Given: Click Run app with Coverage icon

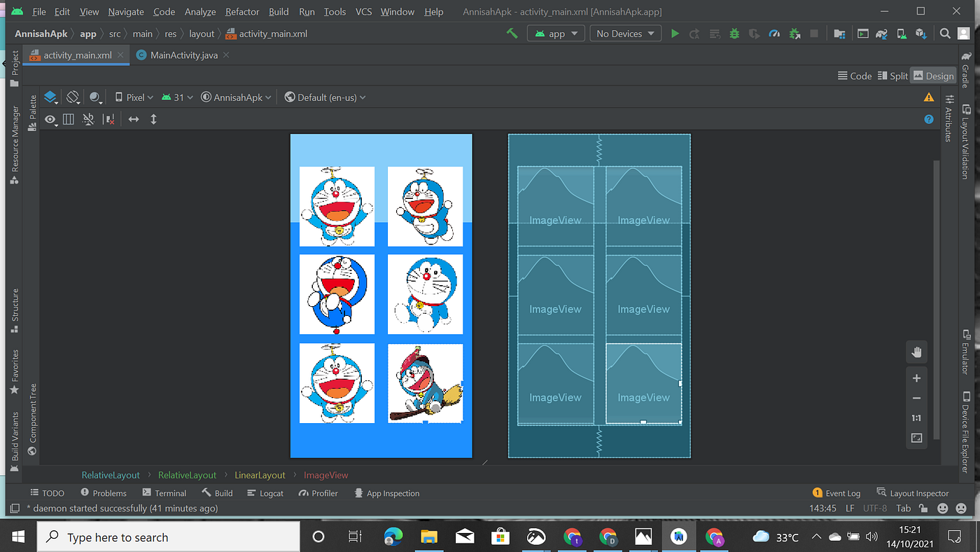Looking at the screenshot, I should pyautogui.click(x=754, y=33).
